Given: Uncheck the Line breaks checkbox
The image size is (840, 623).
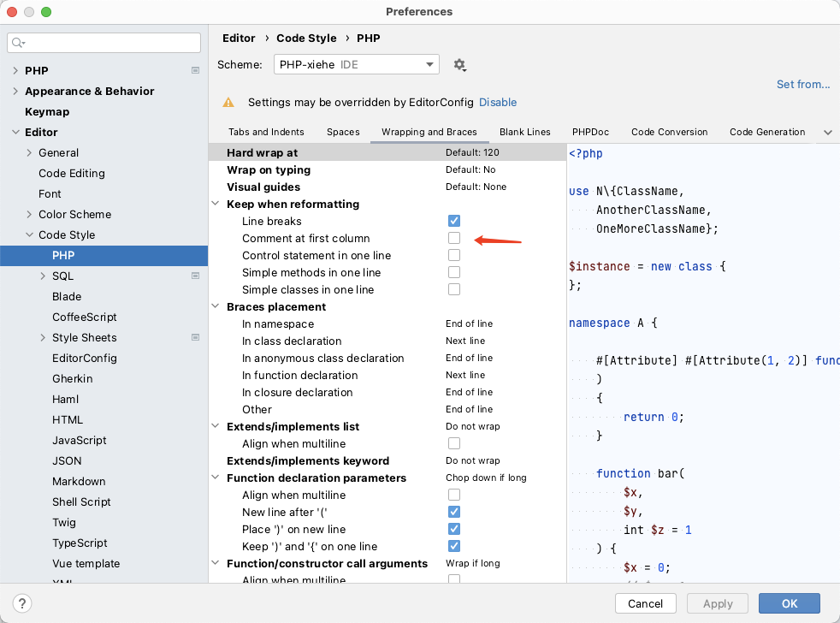Looking at the screenshot, I should (x=454, y=222).
